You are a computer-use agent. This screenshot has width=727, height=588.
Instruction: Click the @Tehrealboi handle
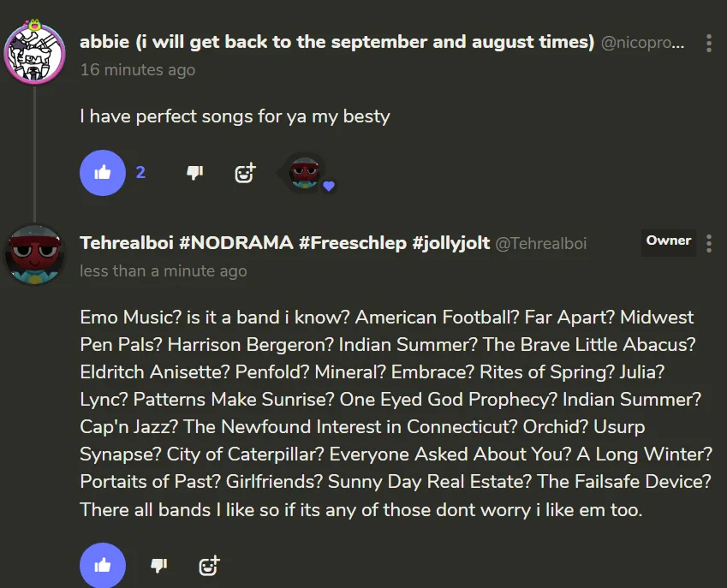[541, 244]
